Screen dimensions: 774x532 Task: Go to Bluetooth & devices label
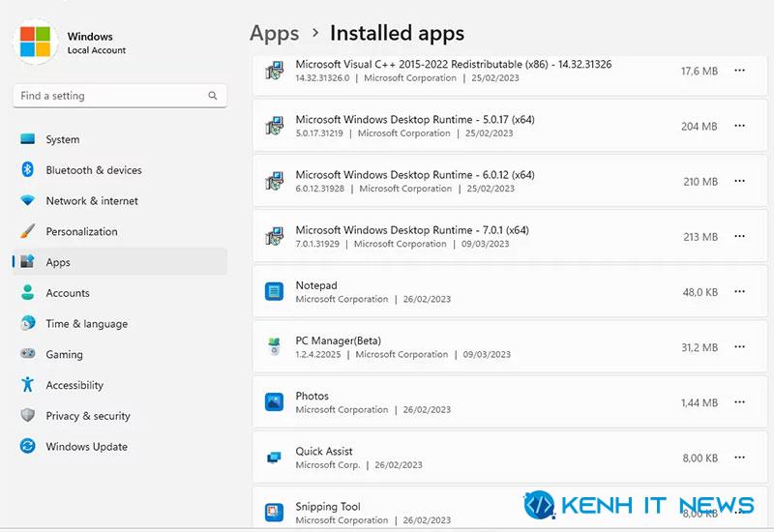tap(94, 170)
